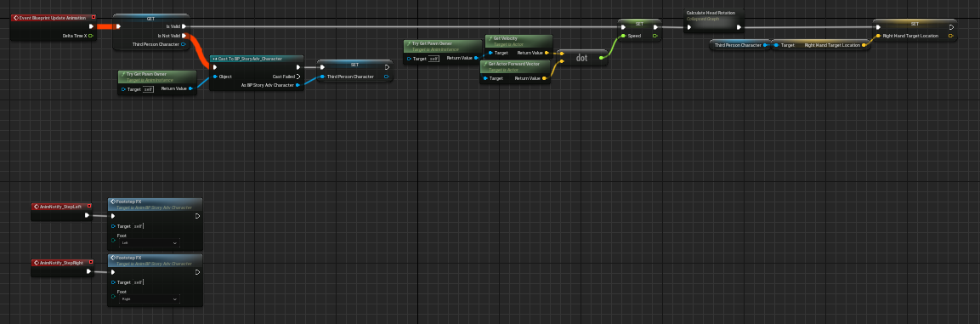Click Calculate Head Rotation exec input pin
The width and height of the screenshot is (980, 324).
(x=689, y=27)
